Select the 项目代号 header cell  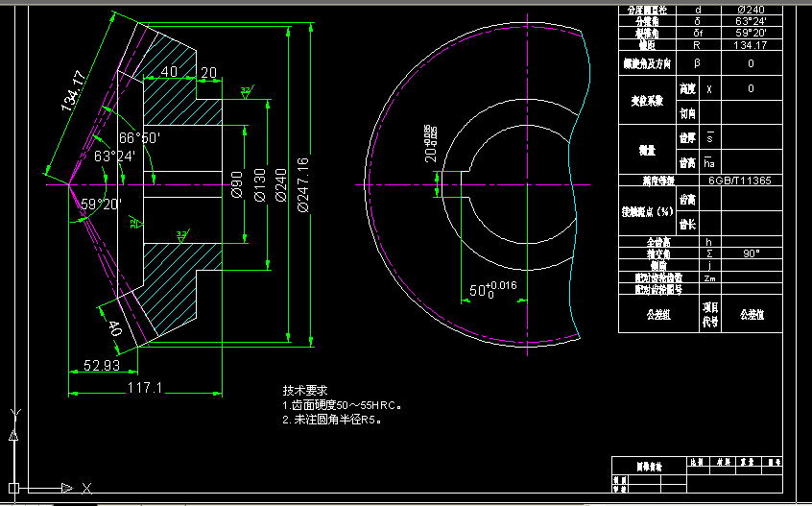coord(710,314)
